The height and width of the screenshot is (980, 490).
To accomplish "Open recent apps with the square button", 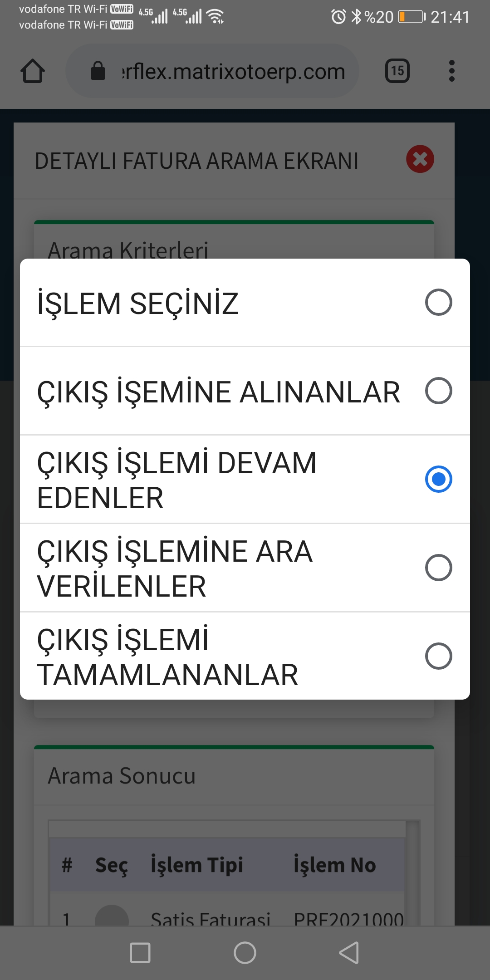I will (x=140, y=952).
